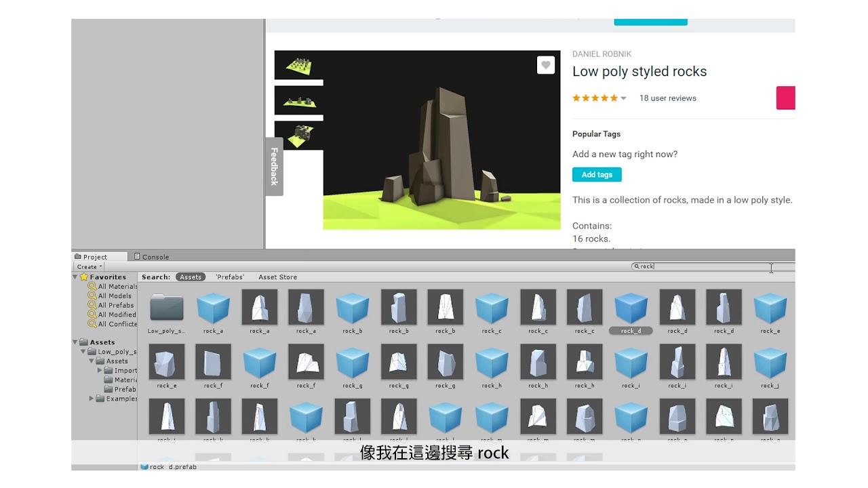Click the search magnifier icon in Project
Screen dimensions: 868x488
coord(637,266)
